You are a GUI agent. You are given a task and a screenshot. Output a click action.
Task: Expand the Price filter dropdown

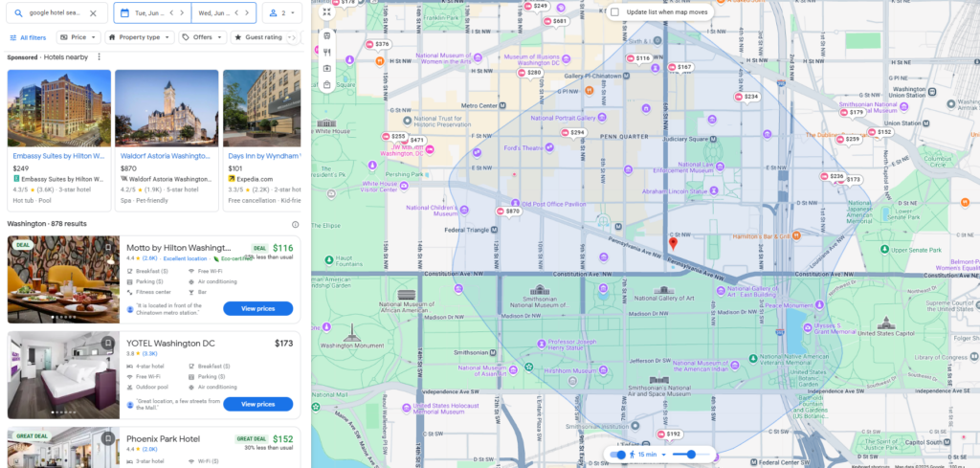point(78,37)
